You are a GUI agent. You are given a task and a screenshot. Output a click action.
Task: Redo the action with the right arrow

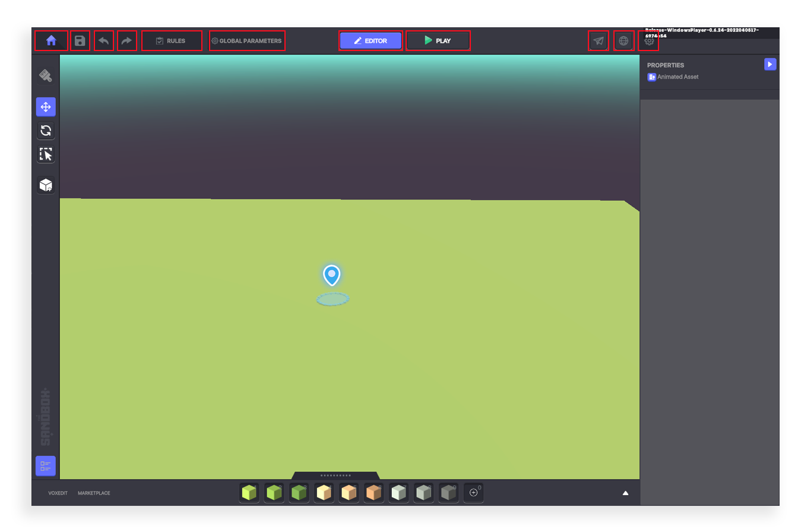point(126,41)
